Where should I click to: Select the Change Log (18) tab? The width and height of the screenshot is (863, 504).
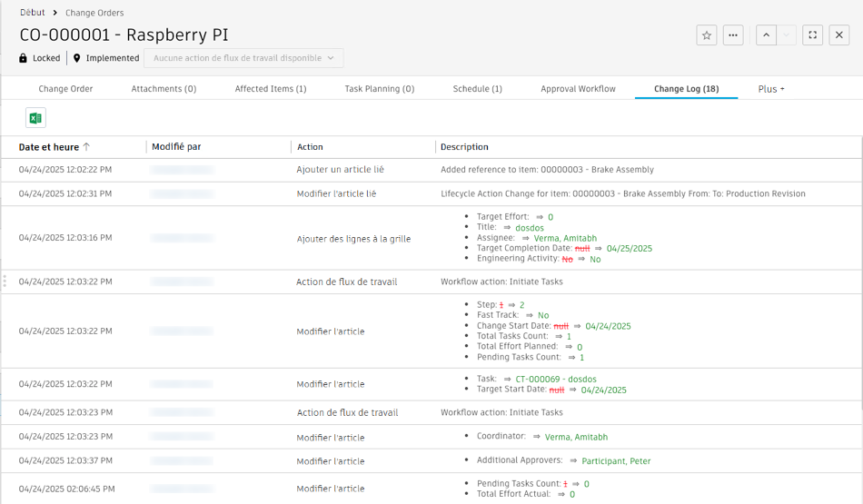(x=687, y=89)
